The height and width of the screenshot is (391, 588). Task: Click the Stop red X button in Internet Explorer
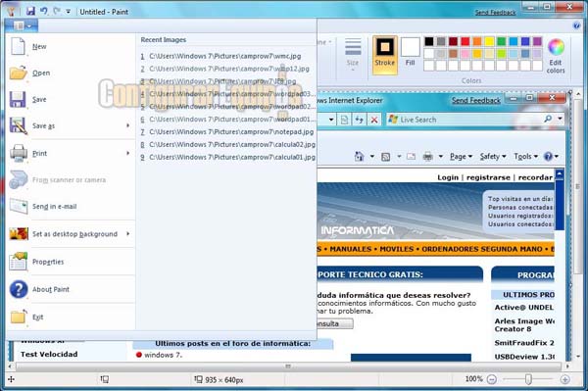point(374,120)
